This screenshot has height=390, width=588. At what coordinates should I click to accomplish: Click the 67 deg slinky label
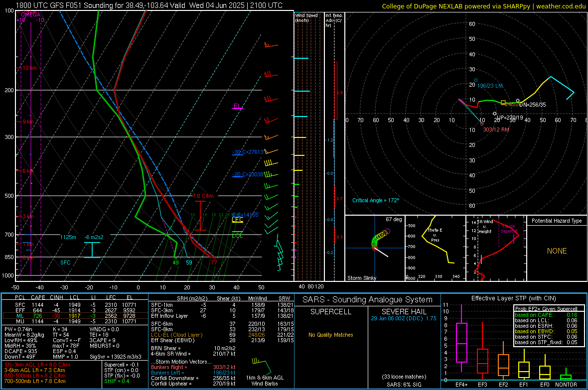tap(394, 219)
